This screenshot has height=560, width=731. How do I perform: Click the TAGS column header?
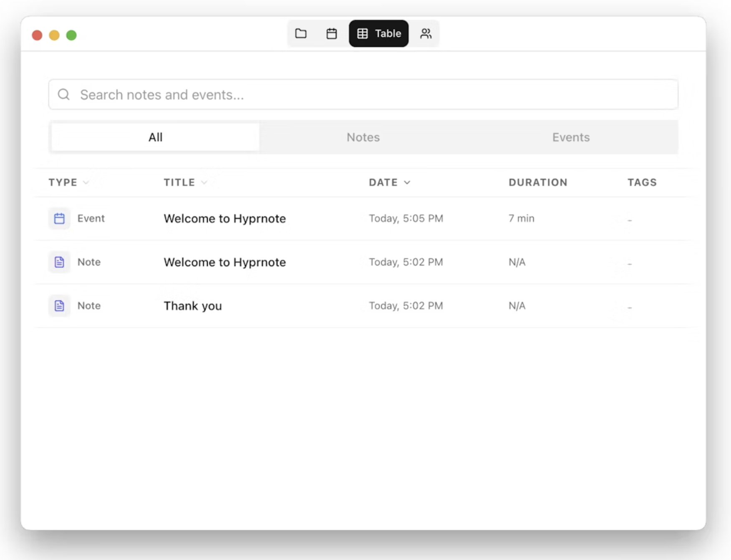(x=642, y=182)
